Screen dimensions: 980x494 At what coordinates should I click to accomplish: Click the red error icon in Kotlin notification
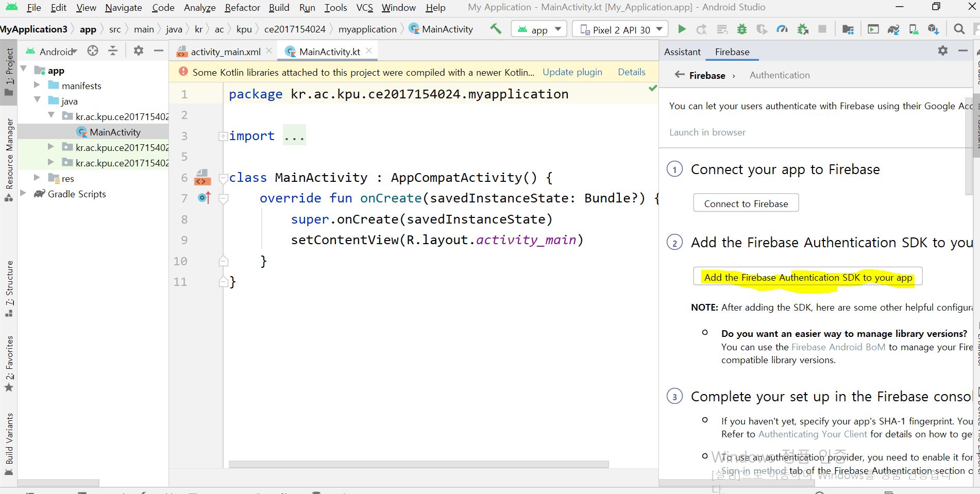183,72
